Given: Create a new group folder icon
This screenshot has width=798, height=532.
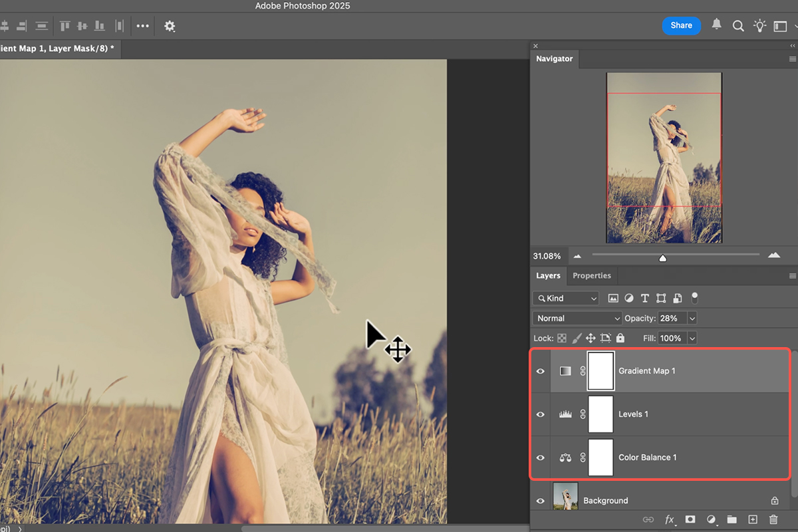Looking at the screenshot, I should click(x=731, y=519).
